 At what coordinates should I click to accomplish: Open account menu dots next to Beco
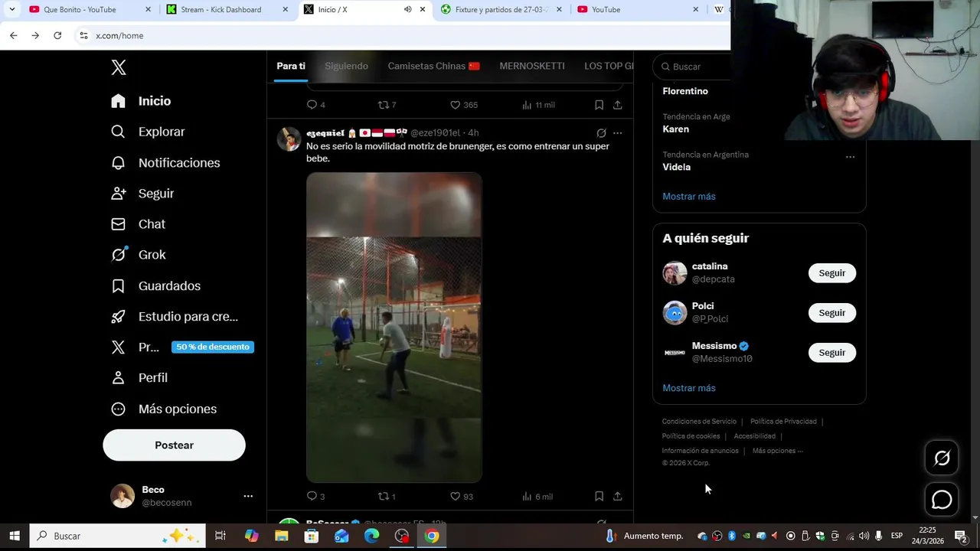248,496
